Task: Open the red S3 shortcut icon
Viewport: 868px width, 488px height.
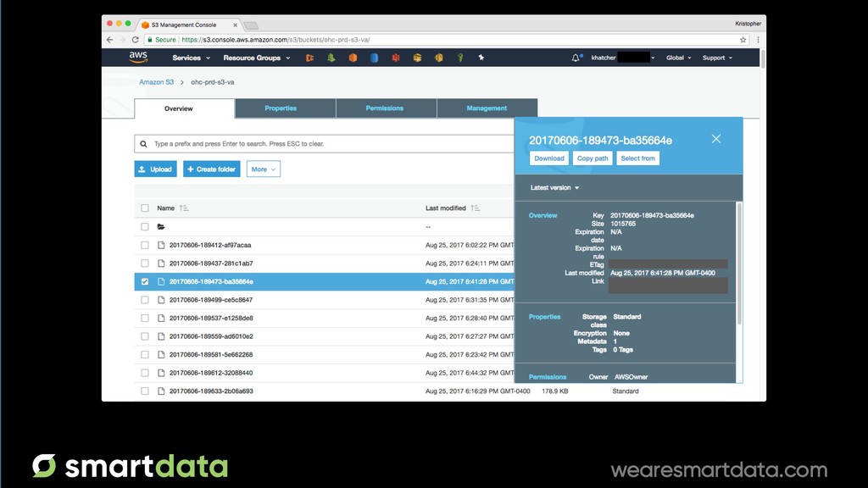Action: tap(396, 58)
